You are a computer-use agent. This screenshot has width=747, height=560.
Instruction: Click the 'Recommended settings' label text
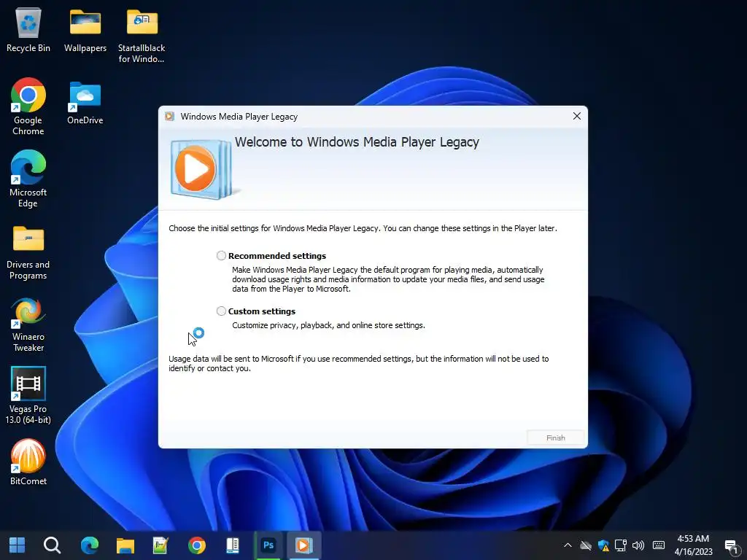pos(277,256)
